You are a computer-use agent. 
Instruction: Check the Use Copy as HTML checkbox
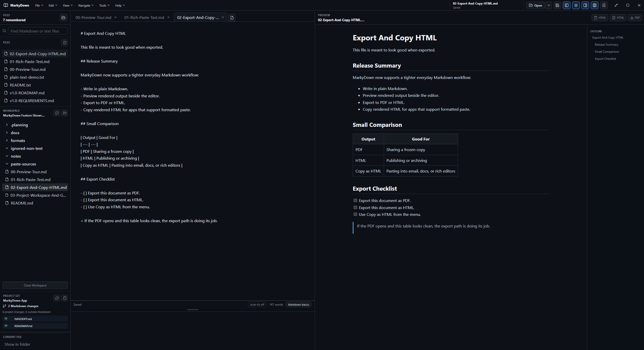[x=355, y=214]
